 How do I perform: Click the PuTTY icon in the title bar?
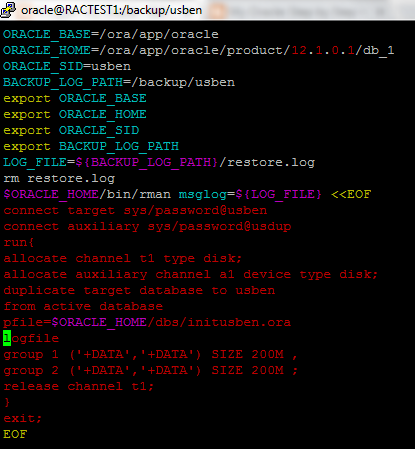(x=8, y=10)
